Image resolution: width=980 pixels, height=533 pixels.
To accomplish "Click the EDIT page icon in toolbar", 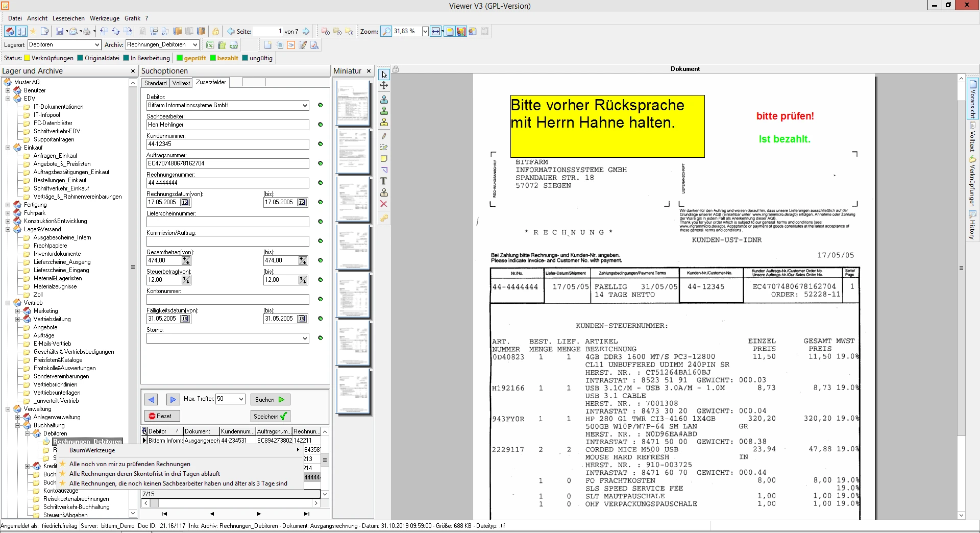I will point(154,31).
